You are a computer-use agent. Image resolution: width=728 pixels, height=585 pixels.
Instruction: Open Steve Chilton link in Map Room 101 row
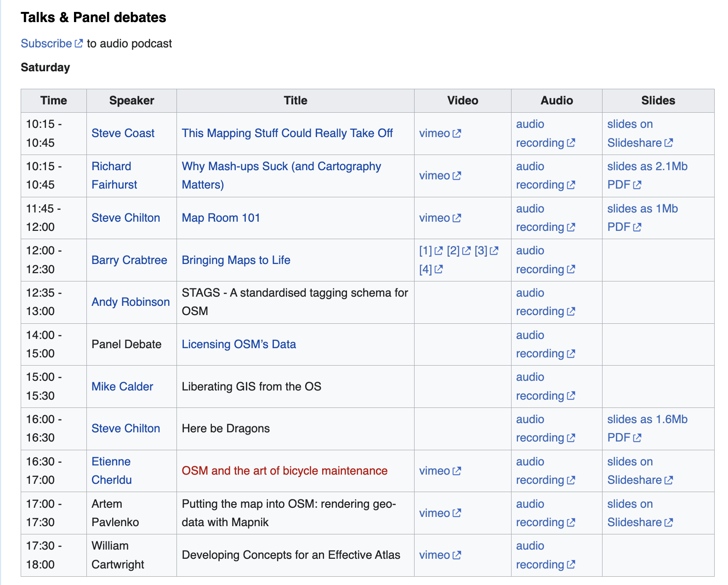tap(125, 218)
